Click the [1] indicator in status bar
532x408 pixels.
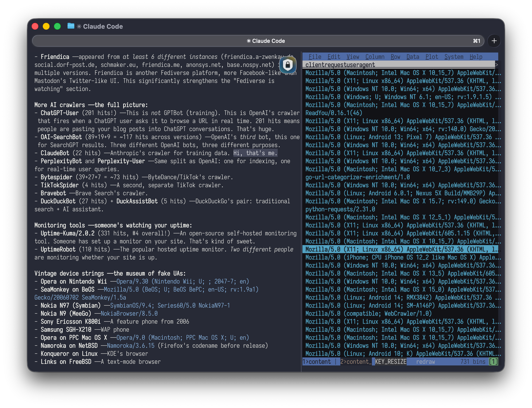(x=493, y=362)
